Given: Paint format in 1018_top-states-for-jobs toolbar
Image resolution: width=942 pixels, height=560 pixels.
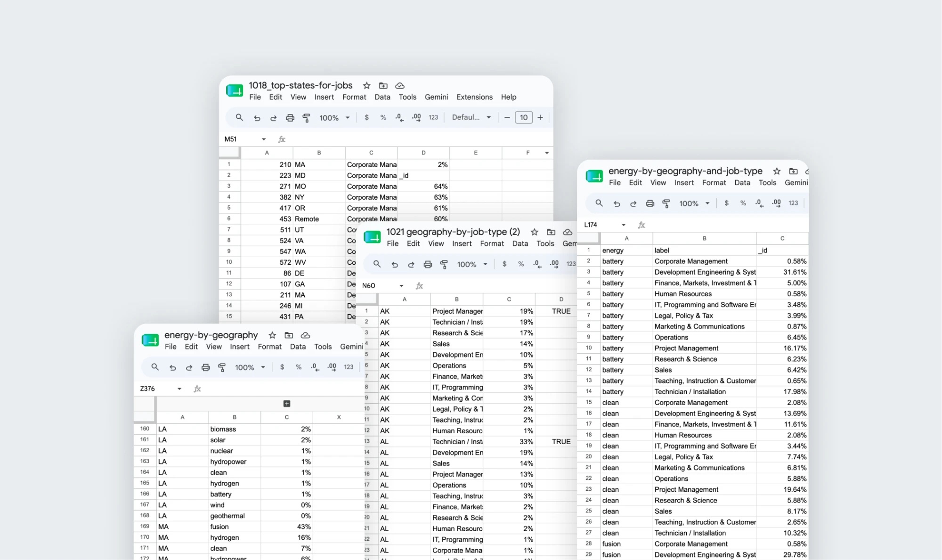Looking at the screenshot, I should (307, 118).
